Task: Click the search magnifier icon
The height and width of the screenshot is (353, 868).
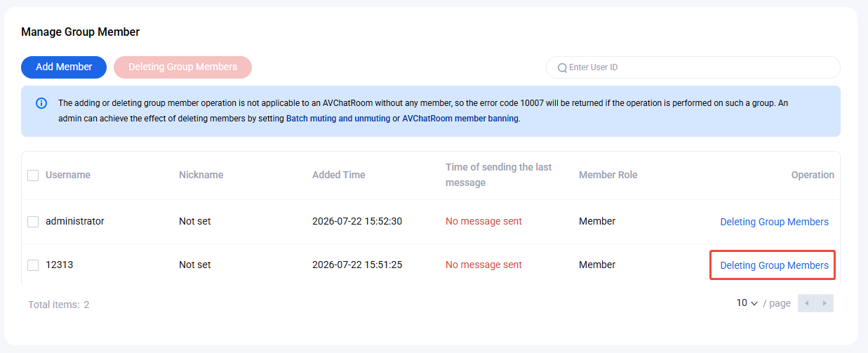Action: [562, 68]
